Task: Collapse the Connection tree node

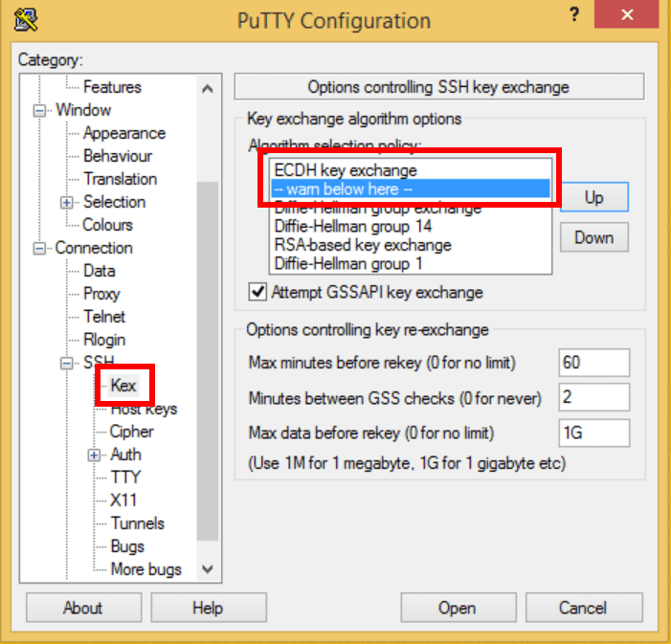Action: tap(39, 249)
